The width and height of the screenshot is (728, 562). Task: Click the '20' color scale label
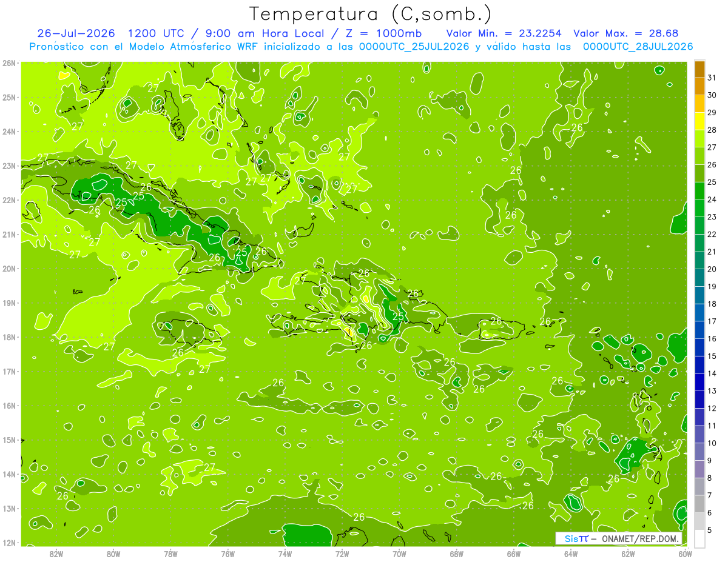coord(712,269)
